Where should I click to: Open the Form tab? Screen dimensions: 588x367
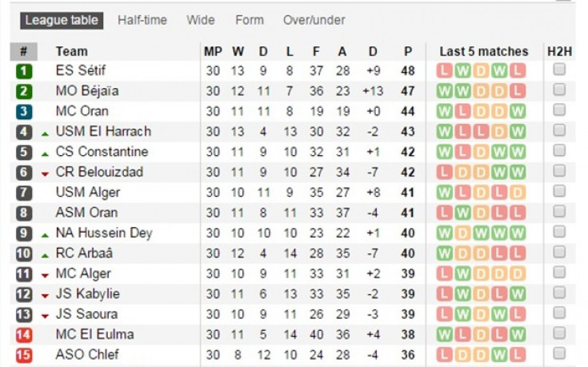click(x=250, y=20)
